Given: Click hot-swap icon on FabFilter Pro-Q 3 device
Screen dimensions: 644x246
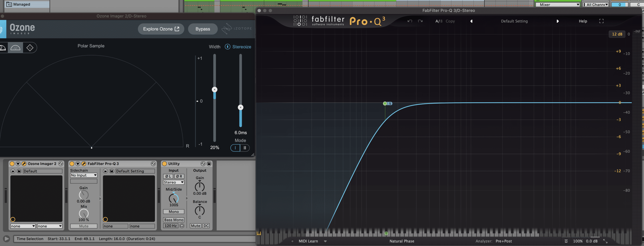Looking at the screenshot, I should point(153,164).
